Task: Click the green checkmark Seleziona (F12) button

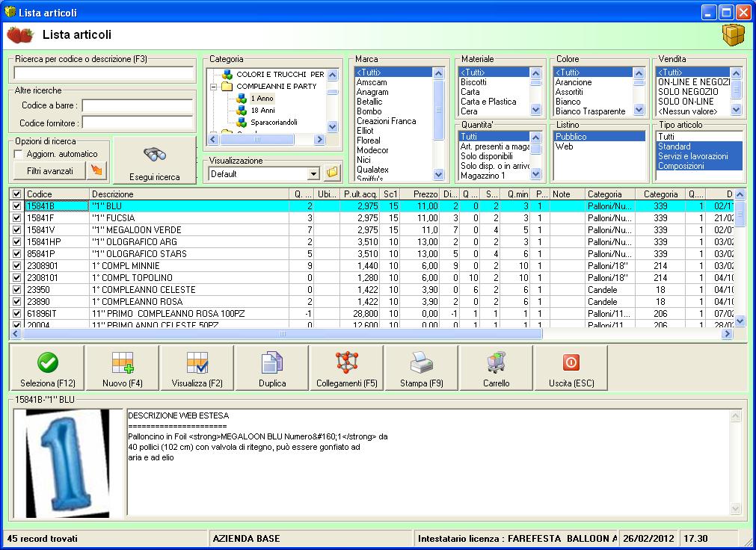Action: [x=48, y=368]
